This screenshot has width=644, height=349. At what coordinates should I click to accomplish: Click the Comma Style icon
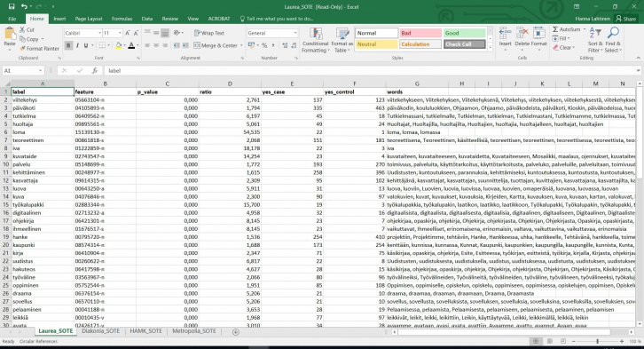(x=272, y=45)
